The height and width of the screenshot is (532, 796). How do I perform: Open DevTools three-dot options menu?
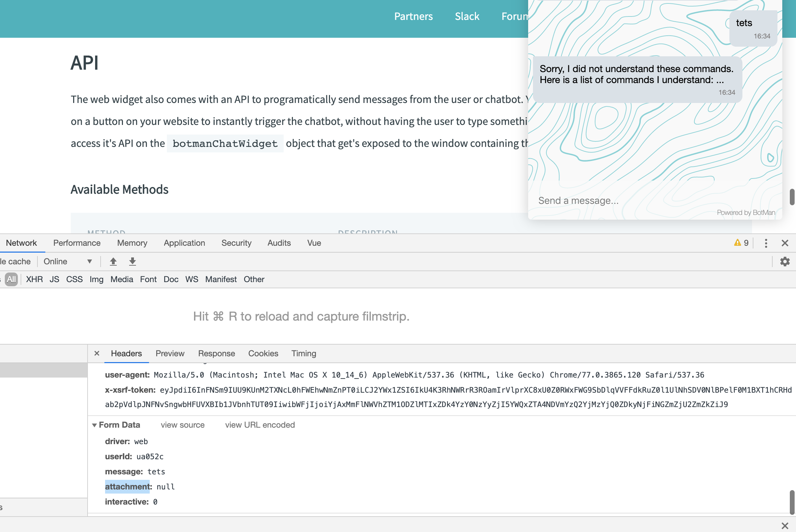point(766,243)
